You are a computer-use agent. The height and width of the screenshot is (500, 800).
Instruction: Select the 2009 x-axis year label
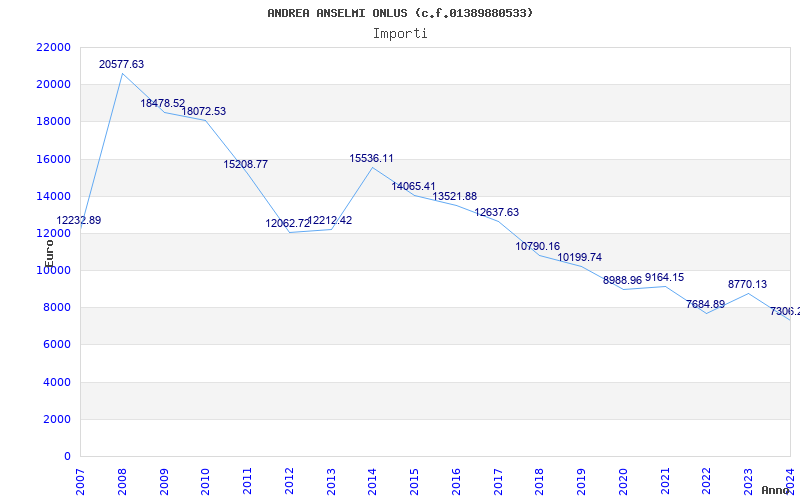coord(164,481)
